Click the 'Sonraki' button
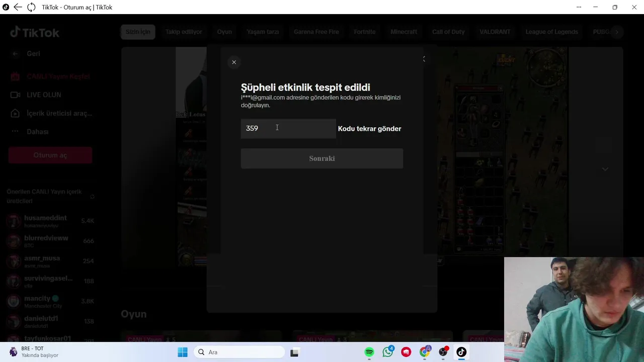Screen dimensions: 644x362 (x=322, y=158)
